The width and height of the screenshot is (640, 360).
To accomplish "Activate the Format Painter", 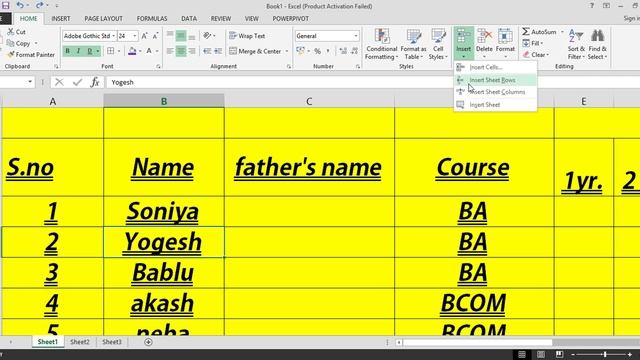I will (x=31, y=55).
